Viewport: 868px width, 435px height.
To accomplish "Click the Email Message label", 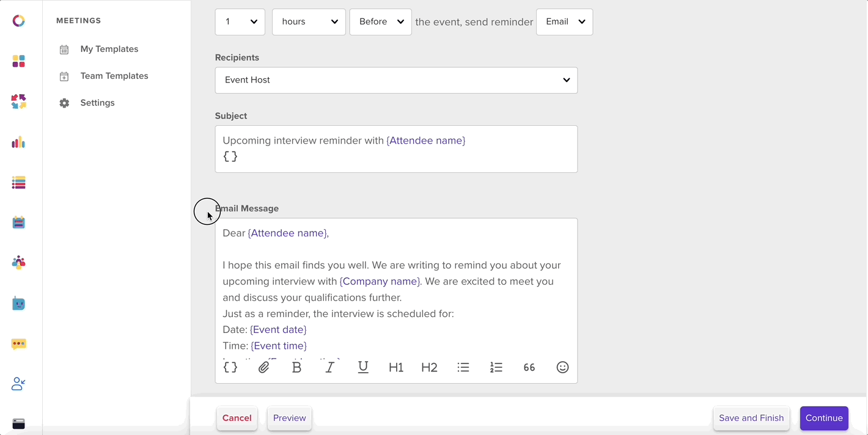I will pos(247,209).
